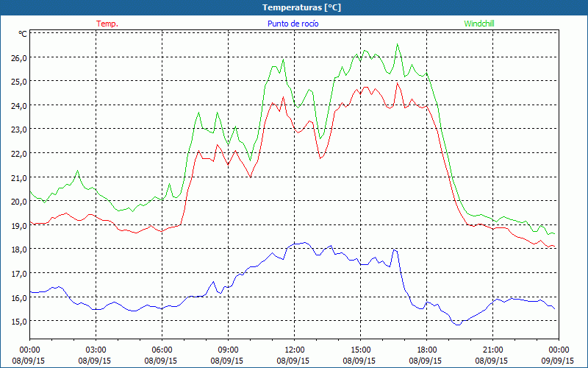Click the 24,0 y-axis value
The image size is (588, 368).
pyautogui.click(x=20, y=105)
